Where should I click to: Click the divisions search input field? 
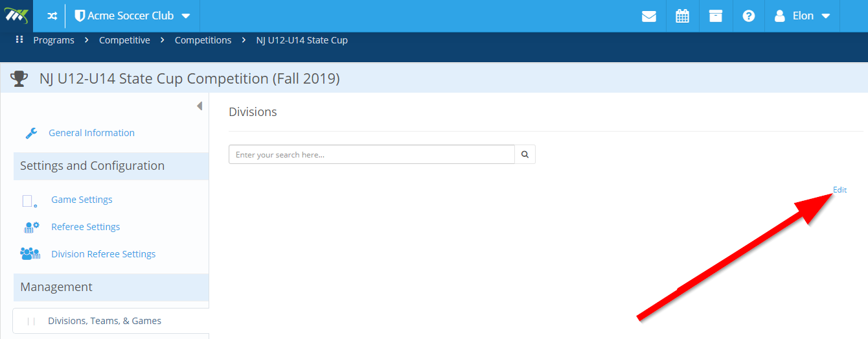(x=372, y=154)
